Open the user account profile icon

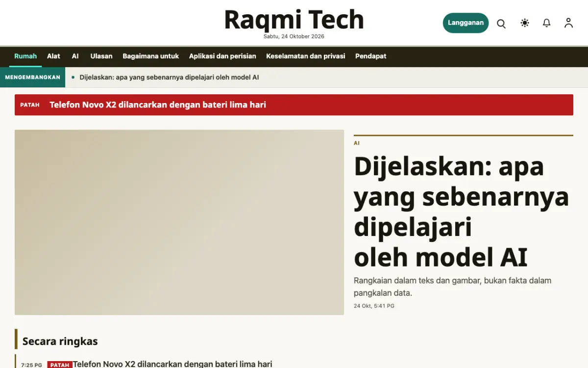(x=568, y=23)
